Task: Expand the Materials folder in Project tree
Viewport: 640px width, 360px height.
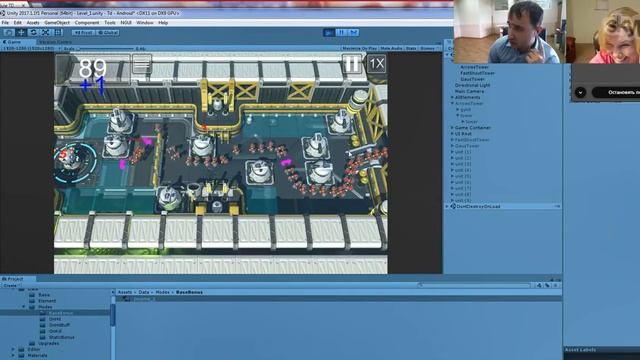Action: point(13,356)
